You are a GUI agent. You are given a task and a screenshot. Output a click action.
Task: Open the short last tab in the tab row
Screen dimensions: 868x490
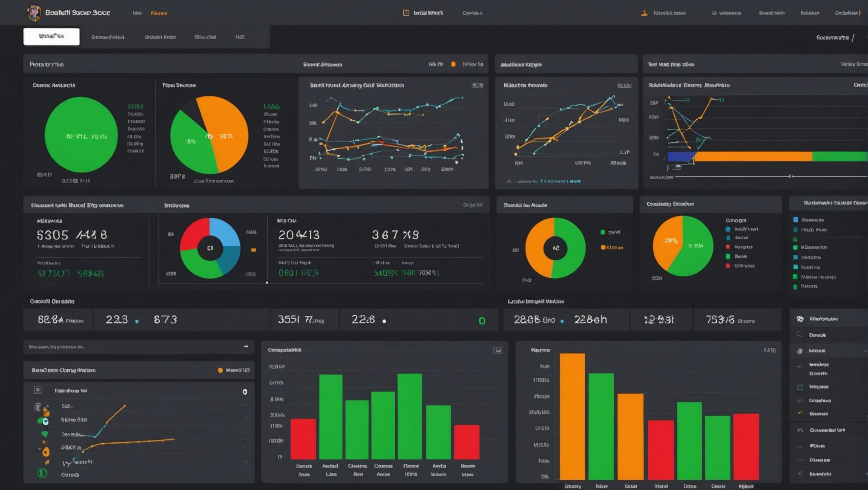[240, 37]
